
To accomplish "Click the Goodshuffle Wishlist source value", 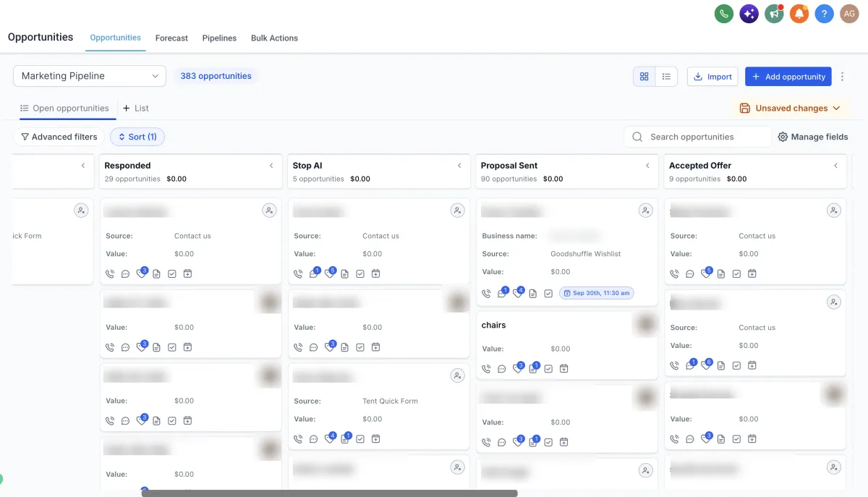I will tap(586, 254).
